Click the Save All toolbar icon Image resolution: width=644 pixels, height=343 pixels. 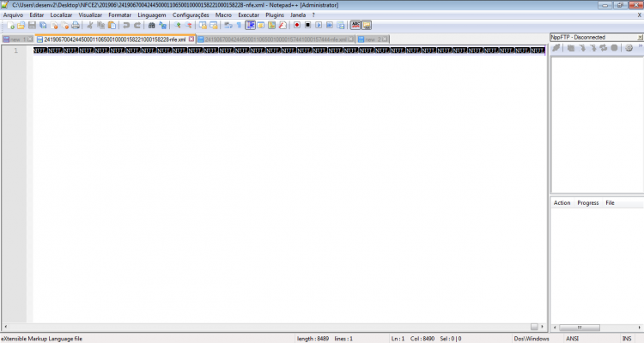[43, 26]
